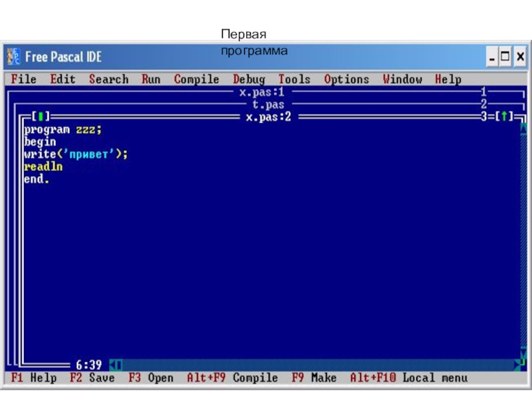This screenshot has width=532, height=399.
Task: Click F9 Make in status bar
Action: (314, 378)
